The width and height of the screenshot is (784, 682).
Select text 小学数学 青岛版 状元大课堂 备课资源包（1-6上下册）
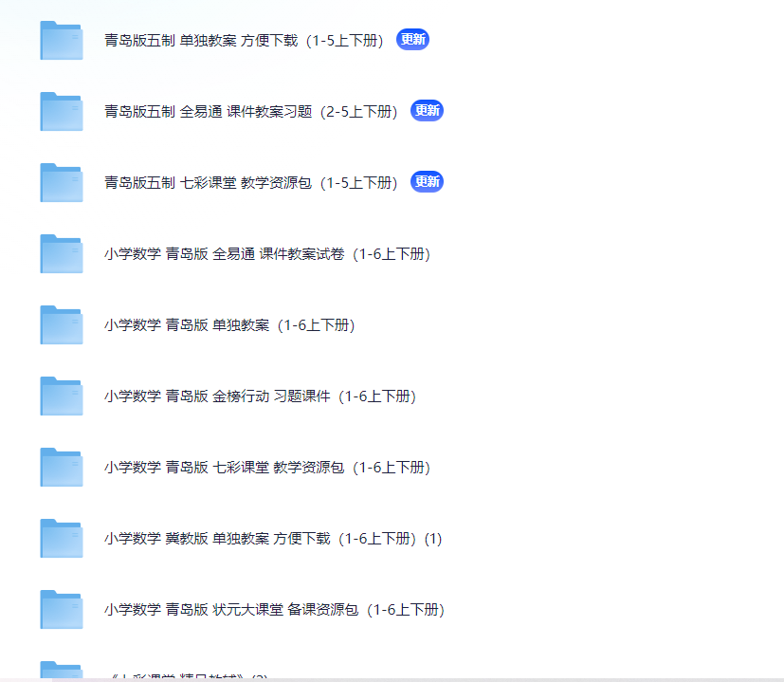[x=275, y=609]
